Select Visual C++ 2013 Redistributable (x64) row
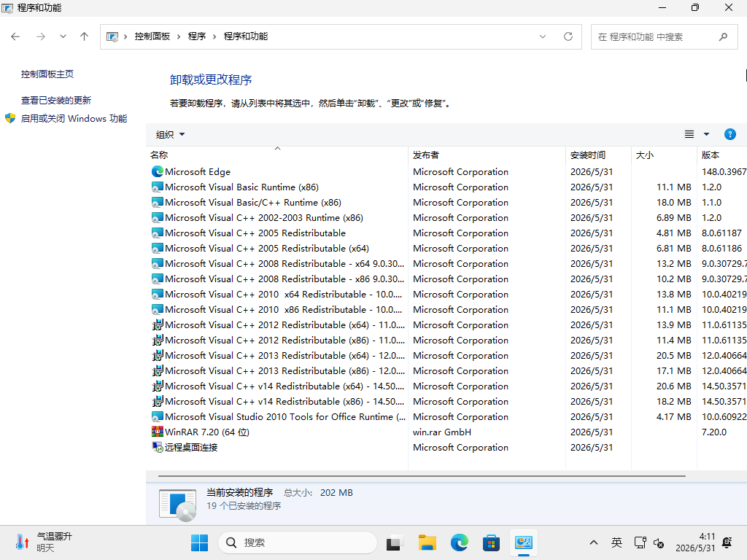The height and width of the screenshot is (560, 747). (446, 355)
